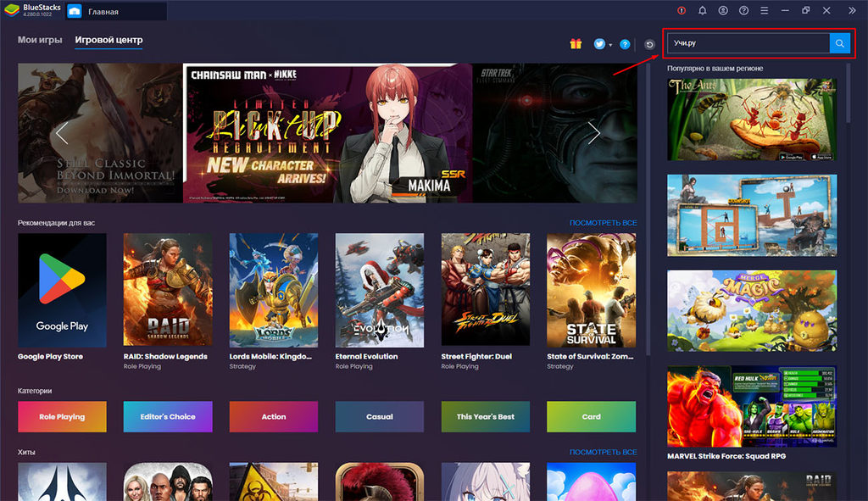Open Street Fighter: Duel game cover
Viewport: 868px width, 501px height.
click(x=486, y=290)
